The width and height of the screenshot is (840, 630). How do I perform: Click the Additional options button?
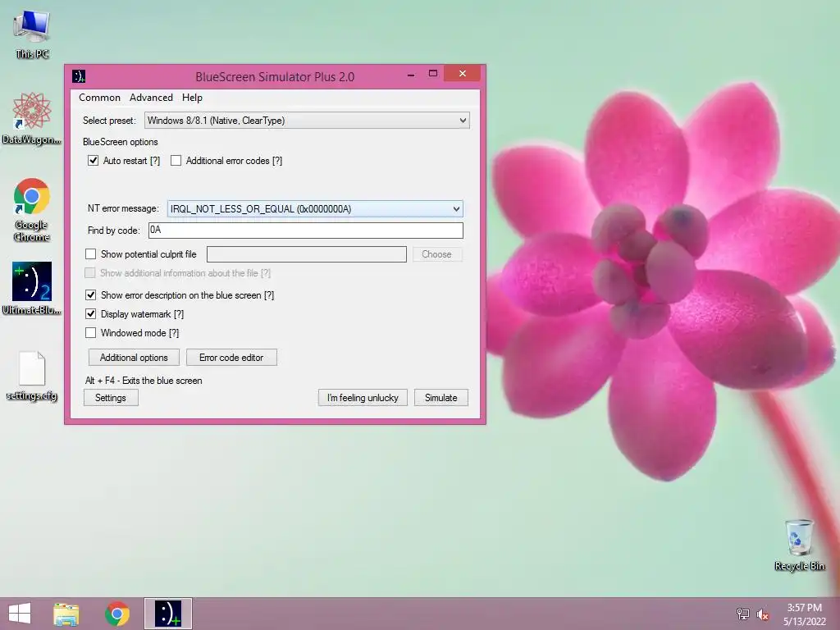click(x=134, y=358)
